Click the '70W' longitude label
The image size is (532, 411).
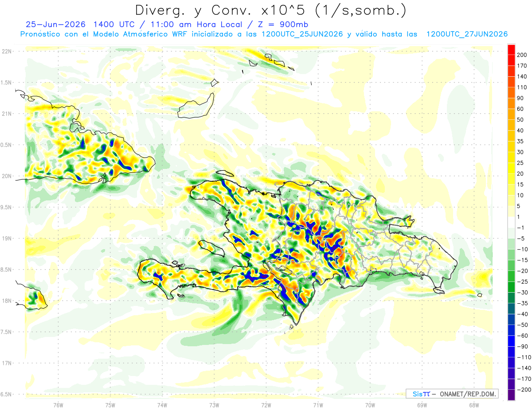pyautogui.click(x=370, y=405)
